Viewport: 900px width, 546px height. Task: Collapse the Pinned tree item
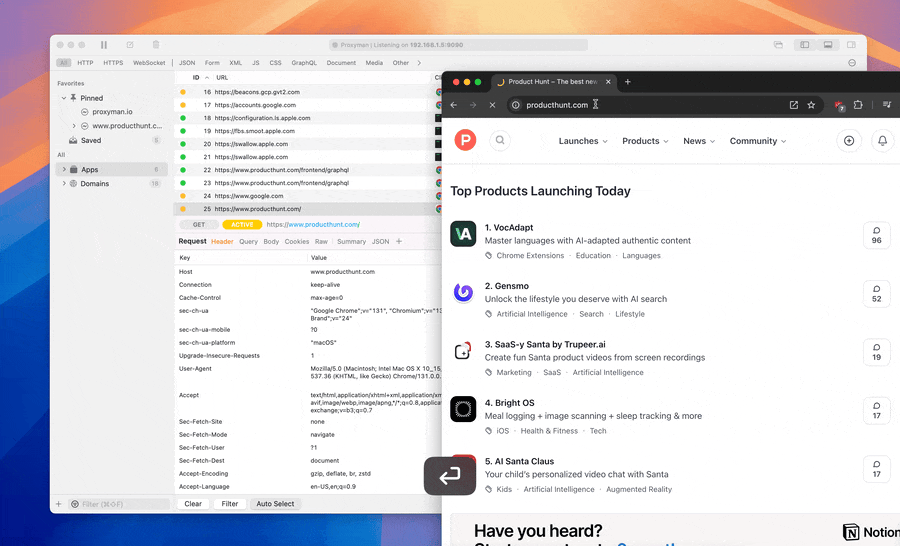click(64, 98)
